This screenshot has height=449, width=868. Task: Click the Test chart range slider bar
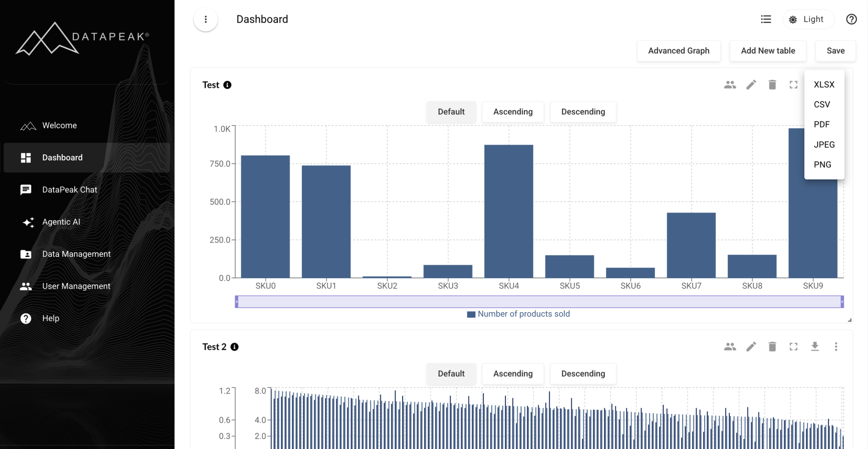539,301
